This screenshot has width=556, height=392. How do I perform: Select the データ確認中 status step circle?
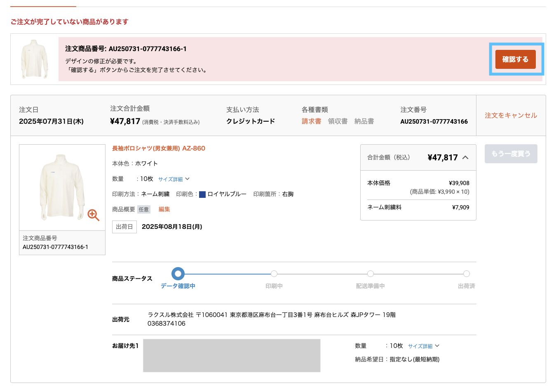click(x=178, y=273)
